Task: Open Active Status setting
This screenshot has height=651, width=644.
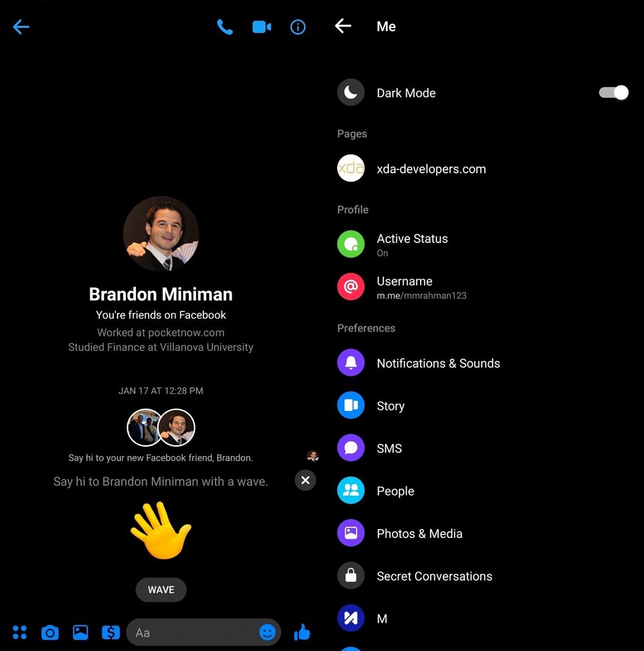Action: (412, 244)
